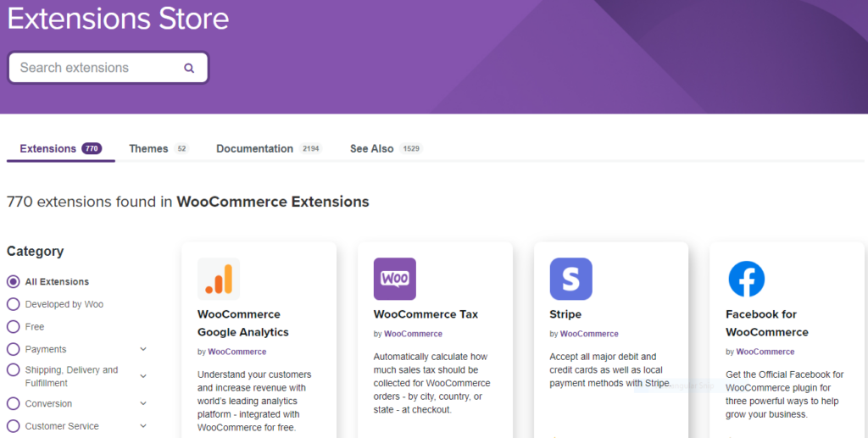Click WooCommerce author link under WooCommerce Tax

coord(413,334)
